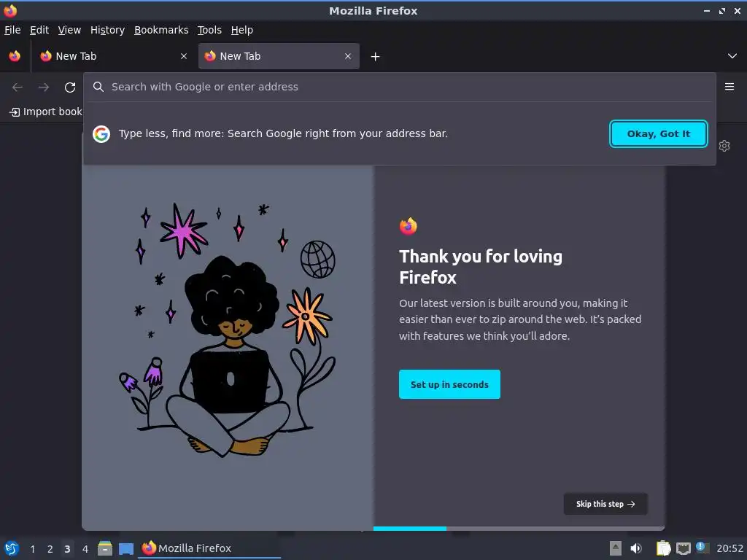Click the Firefox View pinned icon

[x=15, y=56]
